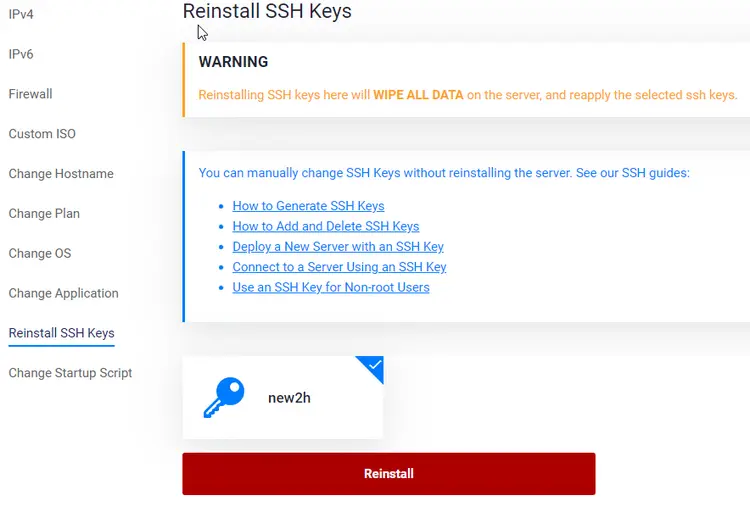Select Change Plan in the sidebar
750x507 pixels.
point(44,213)
